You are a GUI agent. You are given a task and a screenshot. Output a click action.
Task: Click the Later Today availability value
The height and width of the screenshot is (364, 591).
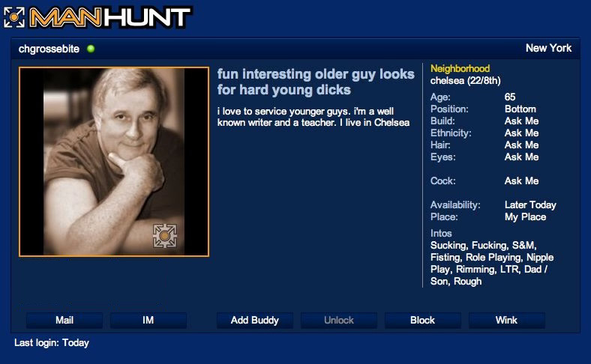click(530, 204)
